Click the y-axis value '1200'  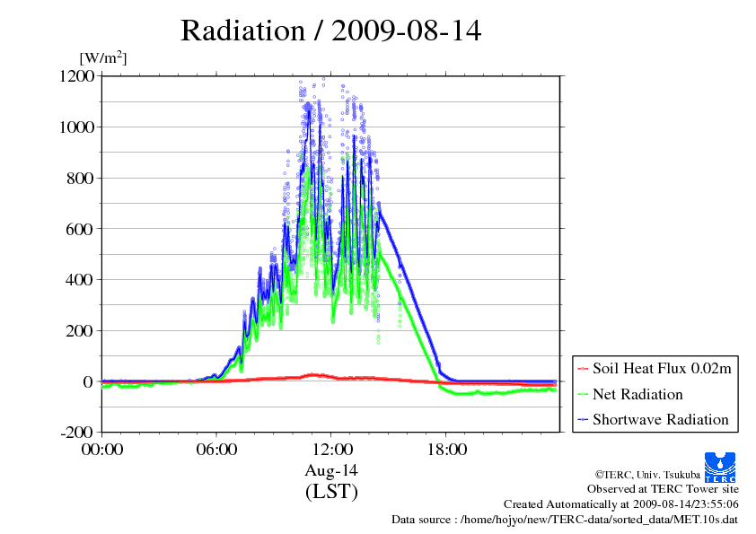pyautogui.click(x=76, y=76)
